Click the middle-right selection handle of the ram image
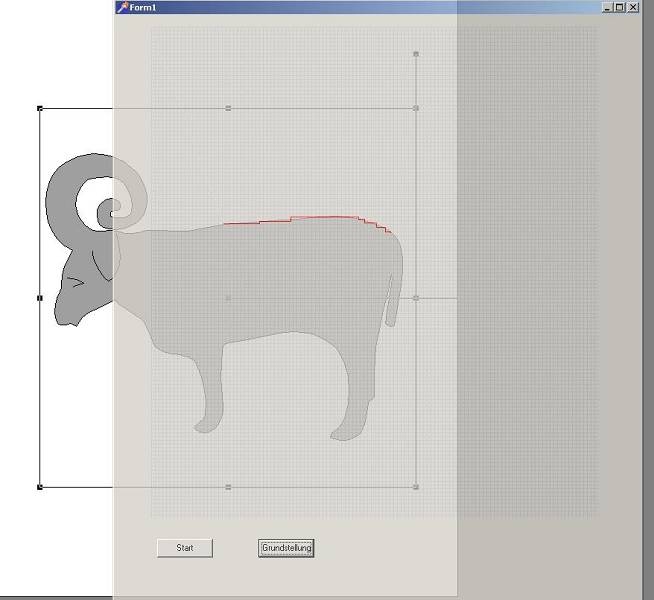Viewport: 654px width, 600px height. pos(416,298)
